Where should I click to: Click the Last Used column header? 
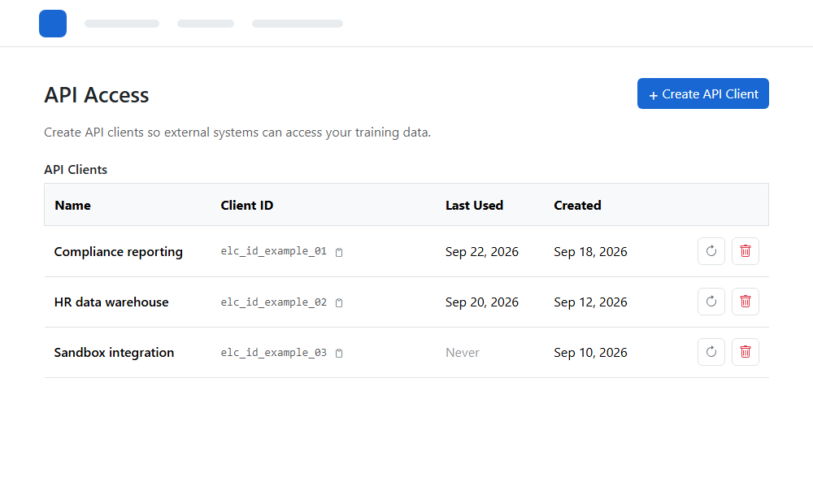pos(475,206)
